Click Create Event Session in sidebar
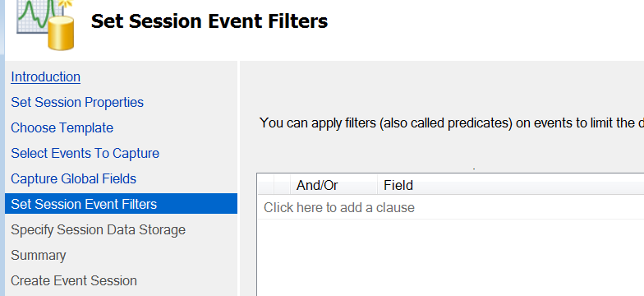Viewport: 644px width, 296px height. pyautogui.click(x=74, y=281)
